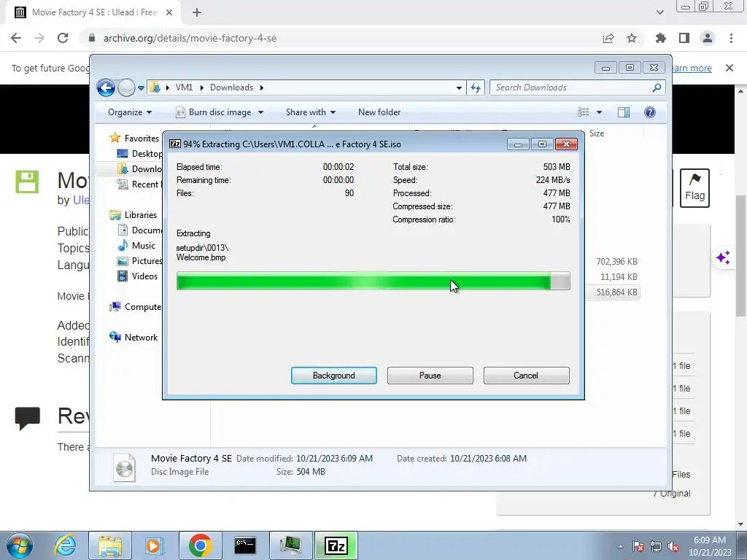The image size is (747, 560).
Task: Open Organize menu in Explorer
Action: [130, 112]
